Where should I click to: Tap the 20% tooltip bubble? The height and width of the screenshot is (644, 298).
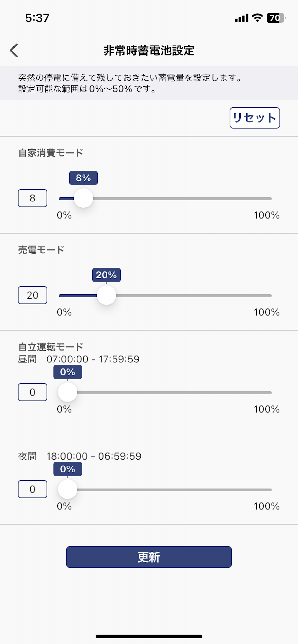(x=107, y=275)
